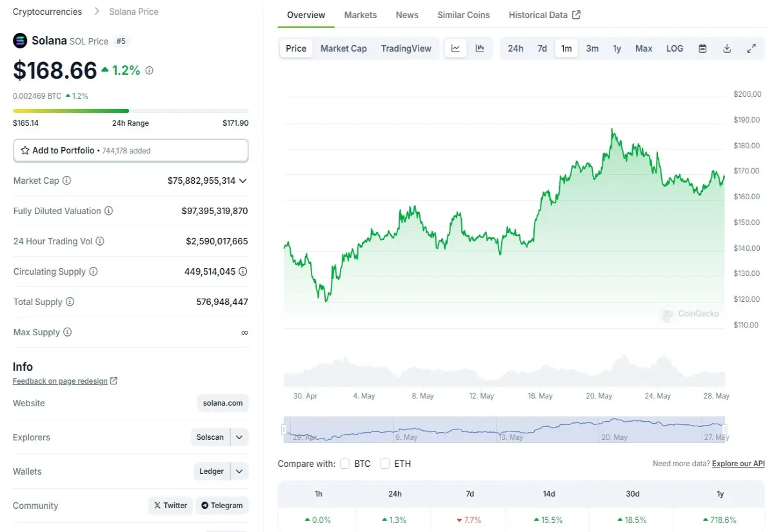The image size is (774, 532).
Task: Set chart range to 3m
Action: click(x=592, y=48)
